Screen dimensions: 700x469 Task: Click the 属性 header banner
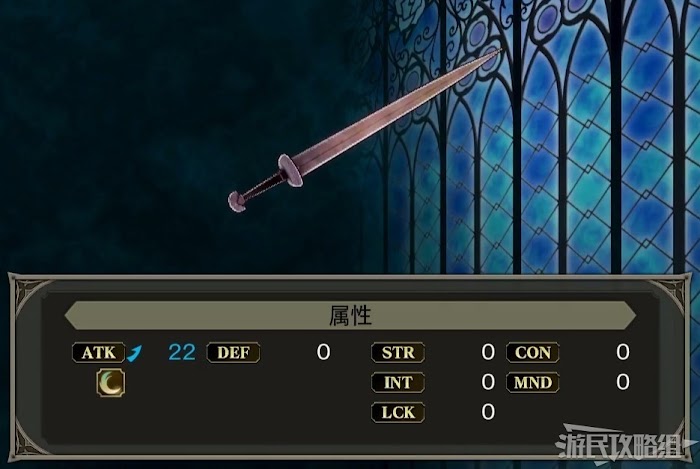(x=350, y=315)
